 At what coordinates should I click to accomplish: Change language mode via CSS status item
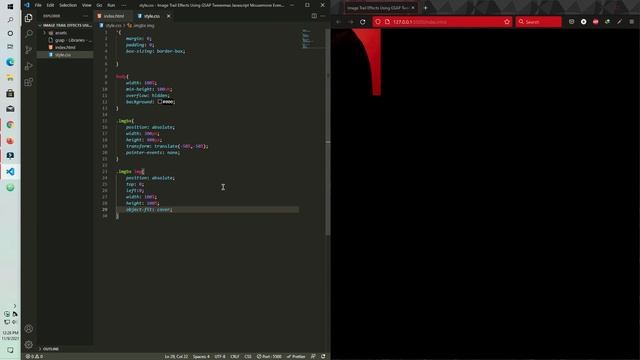(x=248, y=356)
